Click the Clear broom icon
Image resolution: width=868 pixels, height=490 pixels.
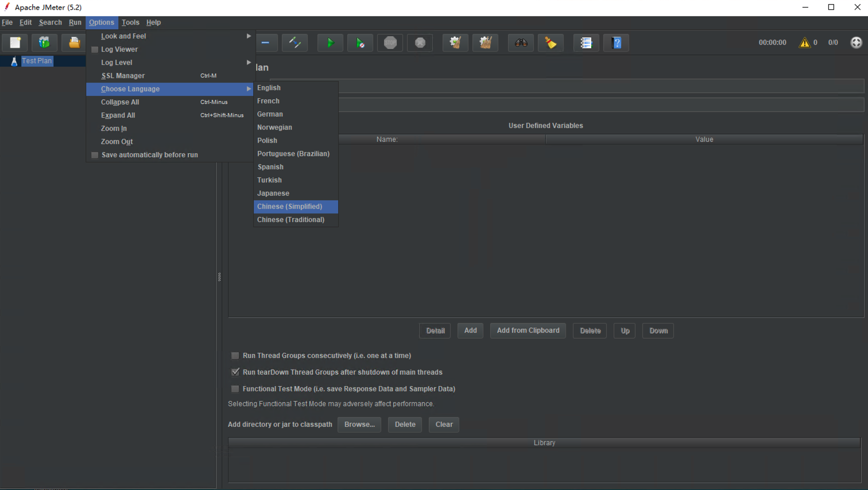click(x=455, y=43)
